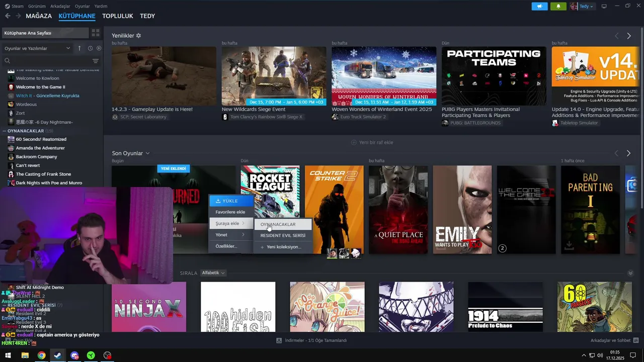Image resolution: width=644 pixels, height=362 pixels.
Task: Select Dark Nights with Poe and Munro
Action: (x=49, y=183)
